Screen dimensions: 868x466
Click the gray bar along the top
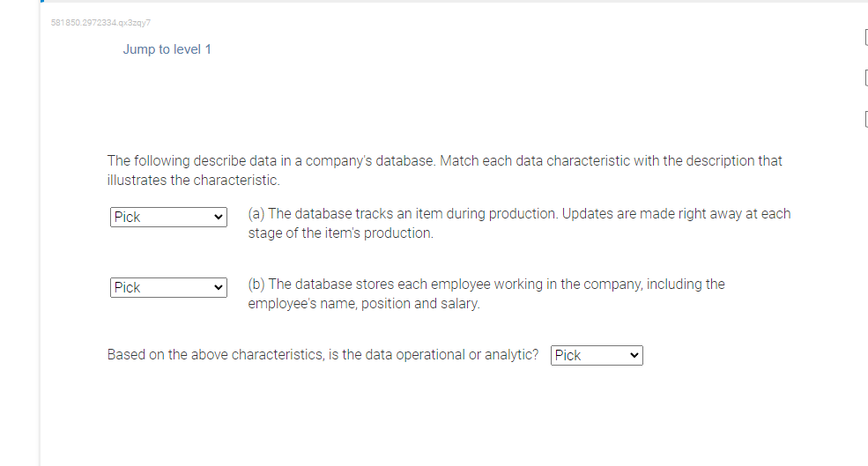(441, 2)
